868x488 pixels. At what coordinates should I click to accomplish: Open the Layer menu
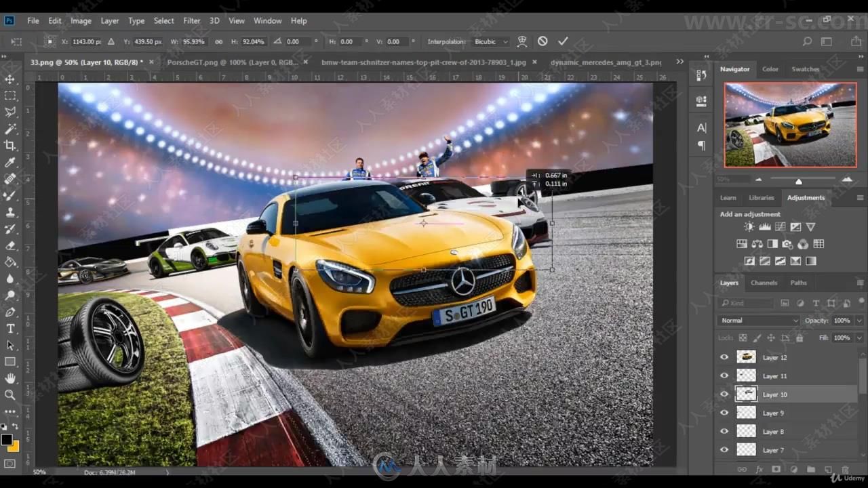[110, 21]
